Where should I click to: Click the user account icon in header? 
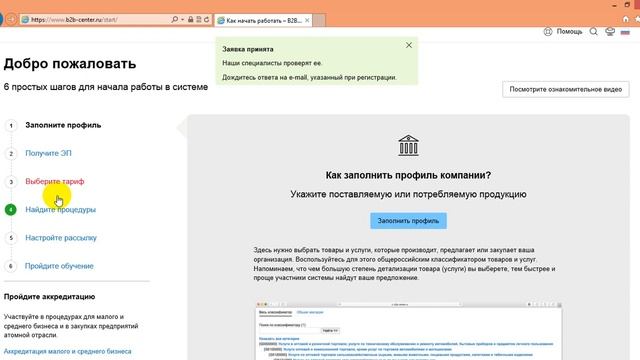610,32
